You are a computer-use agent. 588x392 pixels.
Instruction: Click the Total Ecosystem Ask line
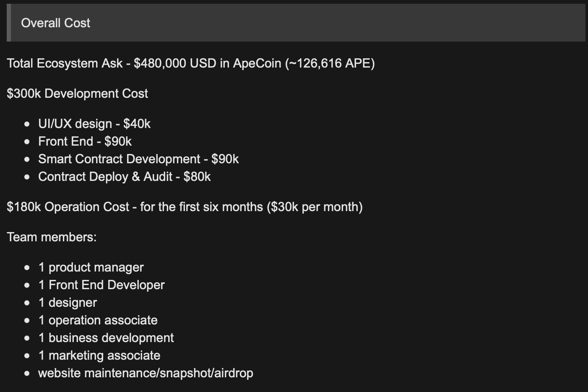tap(191, 63)
